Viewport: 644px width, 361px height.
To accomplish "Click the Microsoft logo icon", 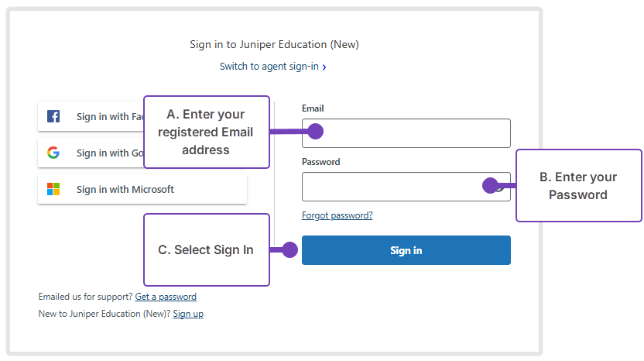I will [53, 189].
